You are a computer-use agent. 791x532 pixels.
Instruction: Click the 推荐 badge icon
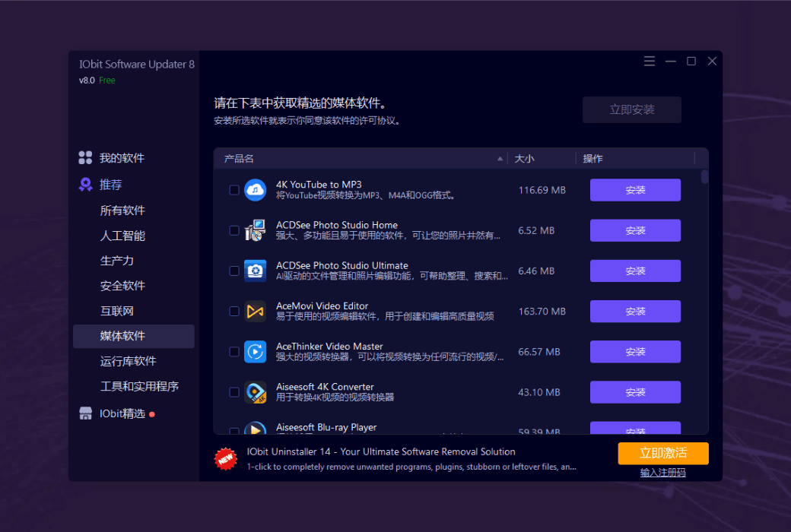pyautogui.click(x=85, y=185)
